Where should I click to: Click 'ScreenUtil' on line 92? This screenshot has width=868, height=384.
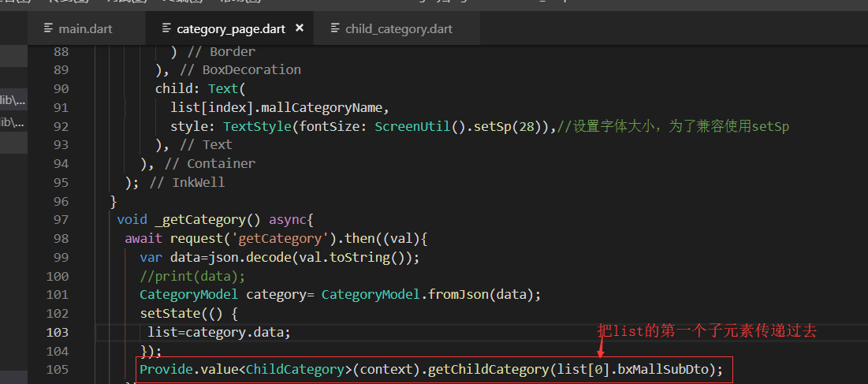(x=412, y=126)
